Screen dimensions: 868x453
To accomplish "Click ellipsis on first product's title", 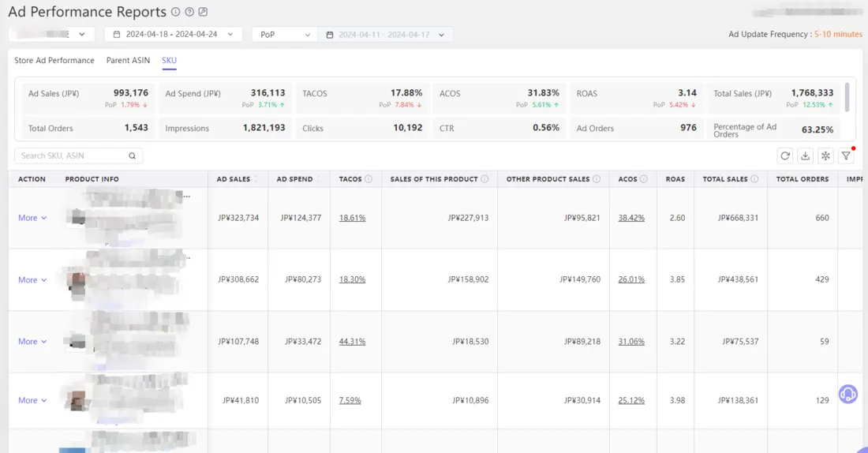I will click(187, 197).
